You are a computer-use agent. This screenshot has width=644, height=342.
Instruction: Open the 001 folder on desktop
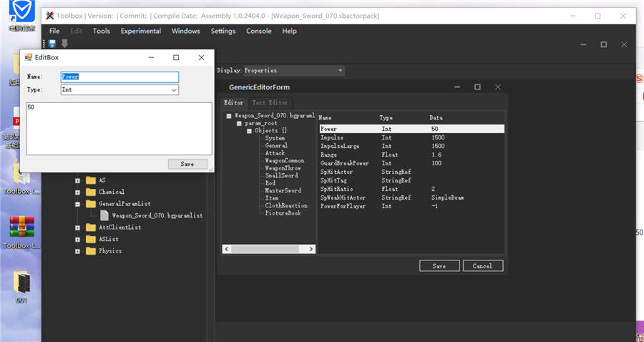click(21, 283)
